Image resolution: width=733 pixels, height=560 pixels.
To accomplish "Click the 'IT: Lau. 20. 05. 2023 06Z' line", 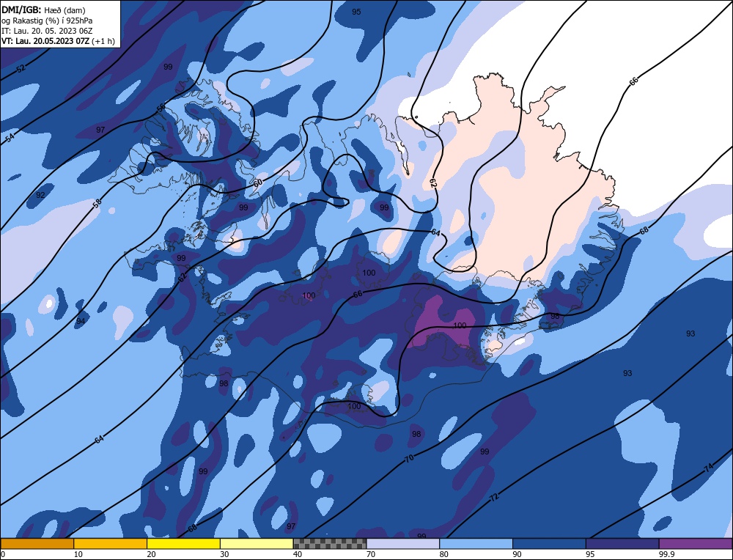I will (x=47, y=31).
